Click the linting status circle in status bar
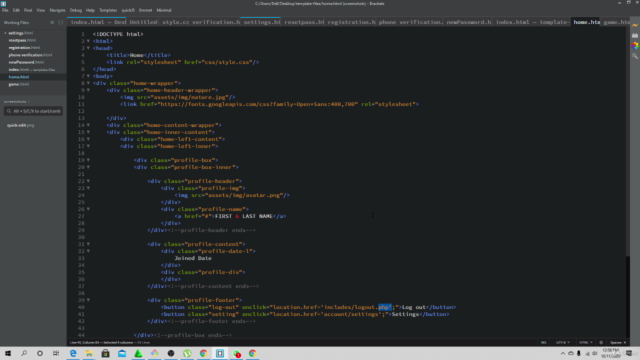 pyautogui.click(x=601, y=342)
